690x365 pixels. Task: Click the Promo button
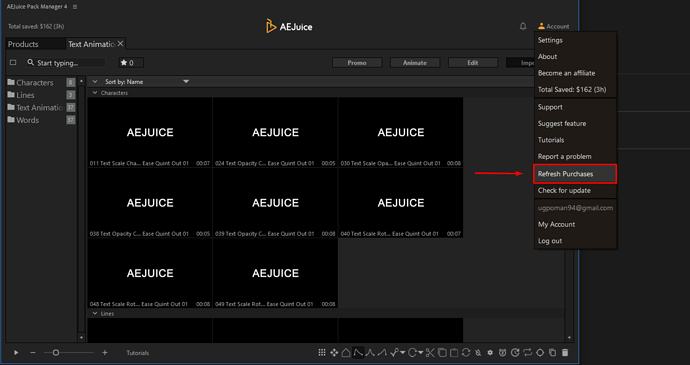pos(357,63)
